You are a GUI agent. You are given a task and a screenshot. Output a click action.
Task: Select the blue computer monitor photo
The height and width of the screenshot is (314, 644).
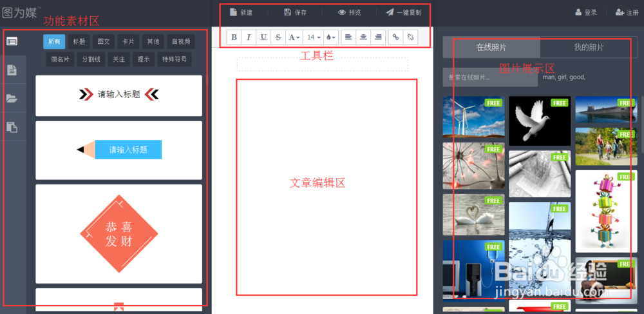[473, 271]
